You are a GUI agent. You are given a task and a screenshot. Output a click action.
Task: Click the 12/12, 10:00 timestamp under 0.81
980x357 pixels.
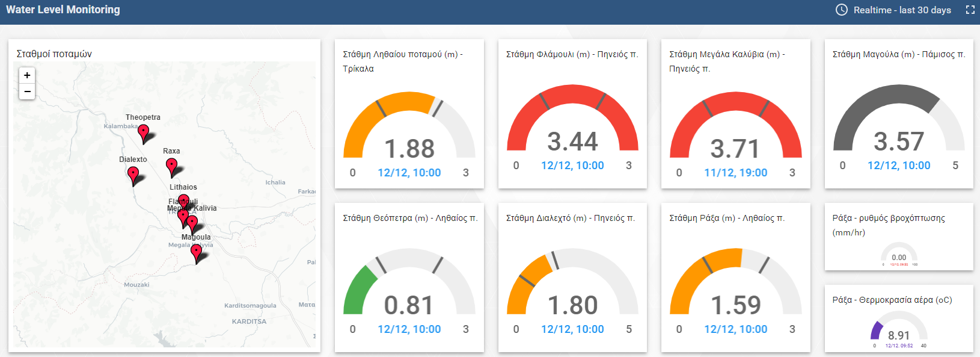coord(409,329)
